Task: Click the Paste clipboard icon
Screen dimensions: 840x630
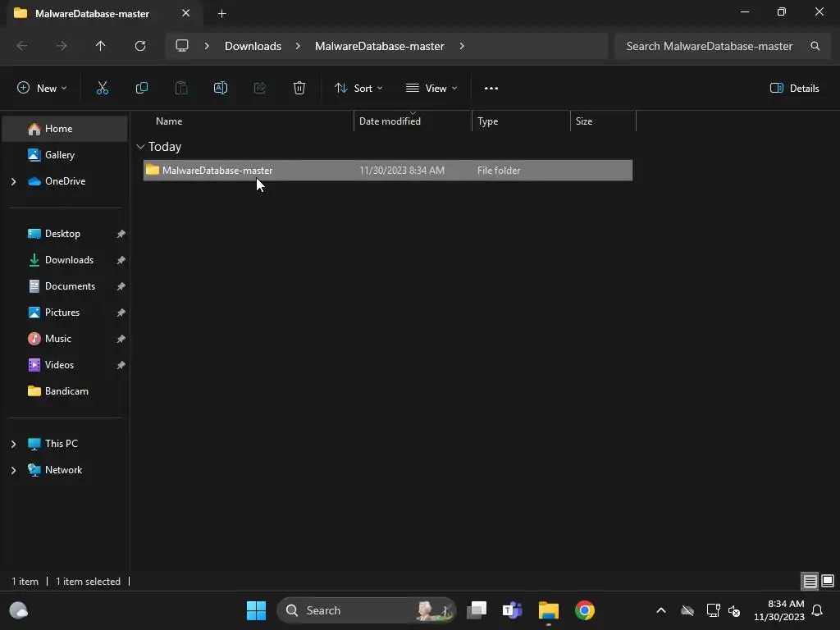Action: click(181, 89)
